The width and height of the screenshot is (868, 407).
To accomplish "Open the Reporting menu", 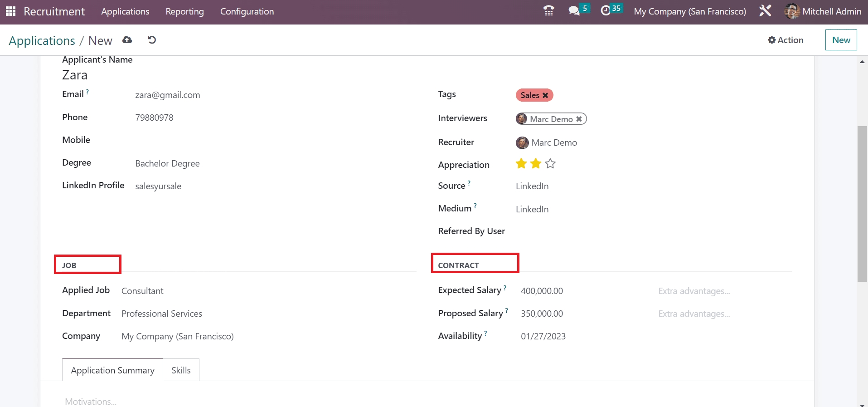I will 184,12.
